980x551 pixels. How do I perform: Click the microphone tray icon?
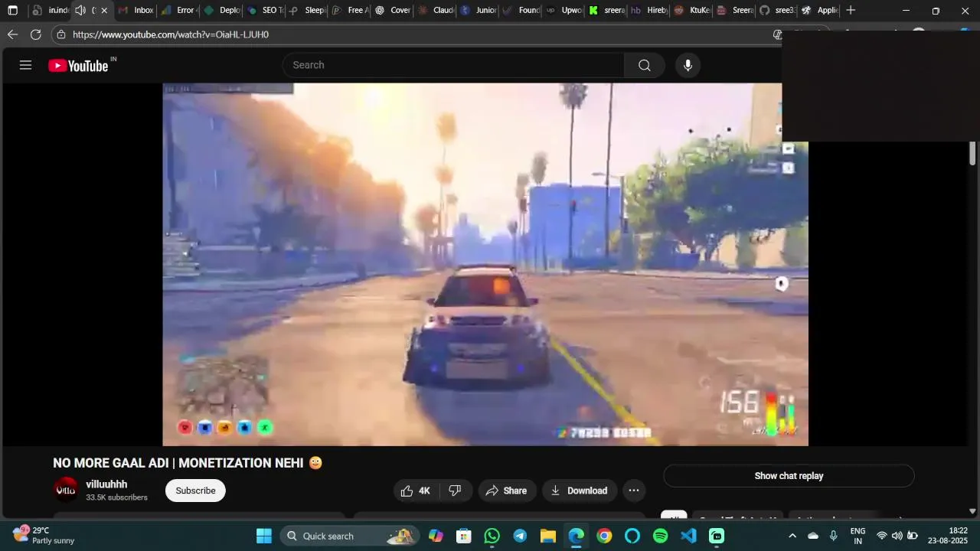click(x=834, y=536)
